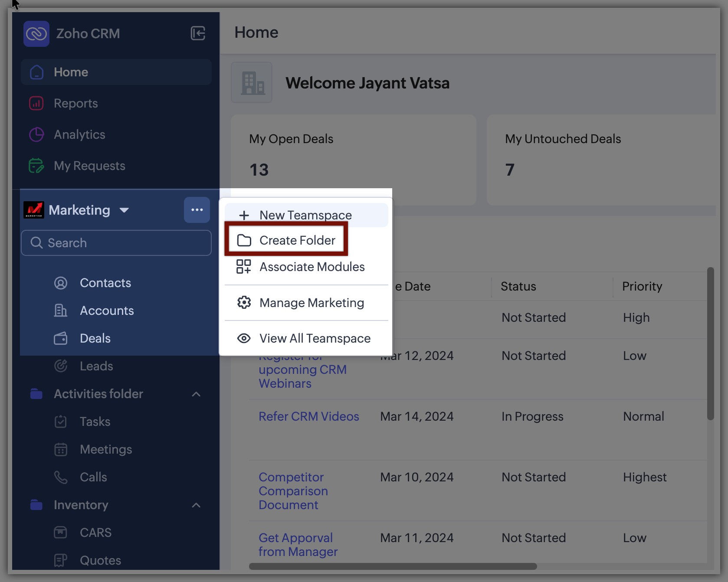Image resolution: width=728 pixels, height=582 pixels.
Task: Select Manage Marketing menu option
Action: coord(312,303)
